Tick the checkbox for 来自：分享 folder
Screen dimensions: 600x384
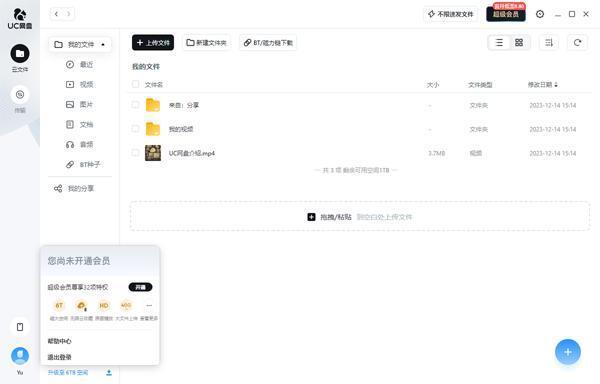coord(135,104)
